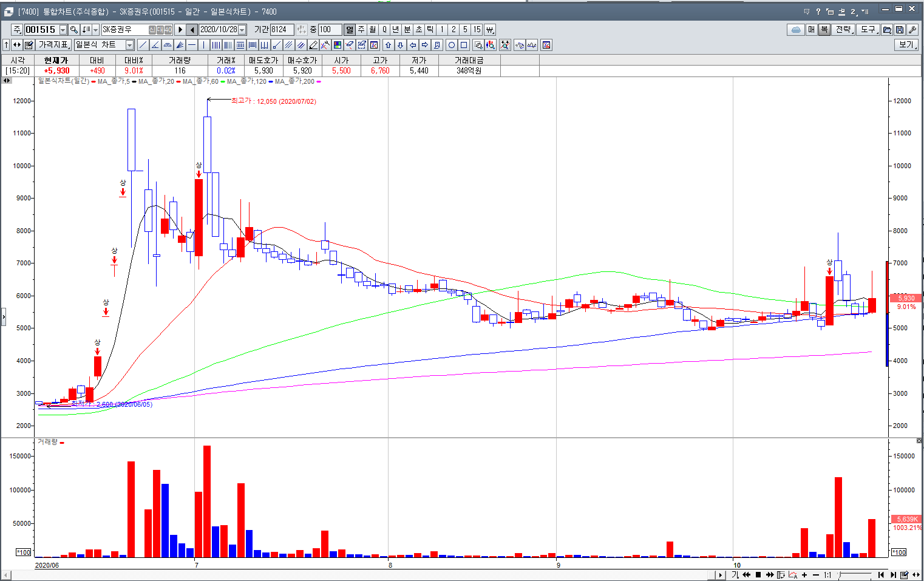Select the horizontal line tool

(191, 45)
